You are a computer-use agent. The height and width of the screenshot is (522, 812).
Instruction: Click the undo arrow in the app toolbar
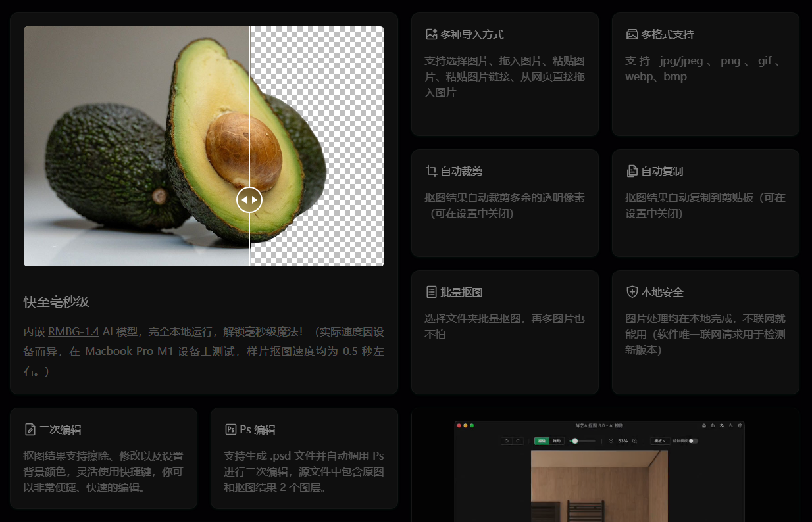[x=507, y=441]
